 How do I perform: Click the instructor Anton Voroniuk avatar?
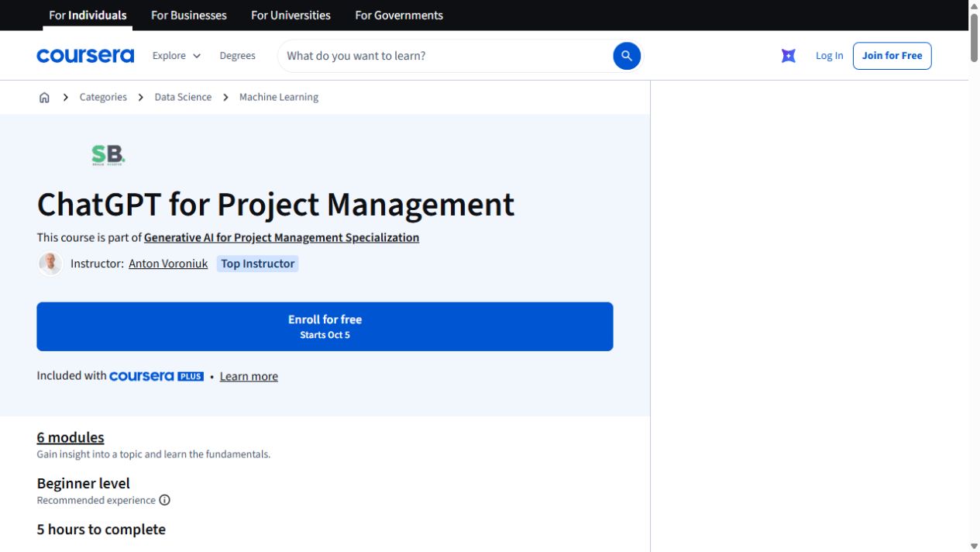click(50, 264)
